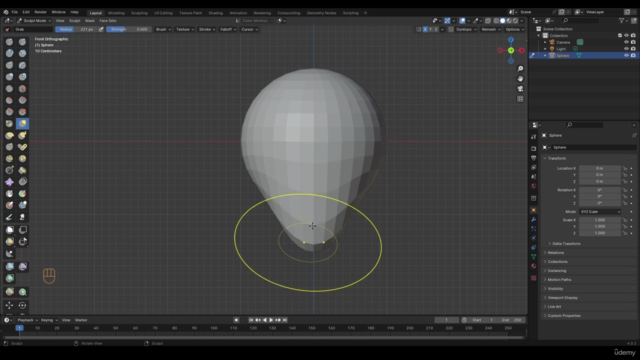Click the Blender logo menu icon
The width and height of the screenshot is (640, 360).
[x=6, y=12]
